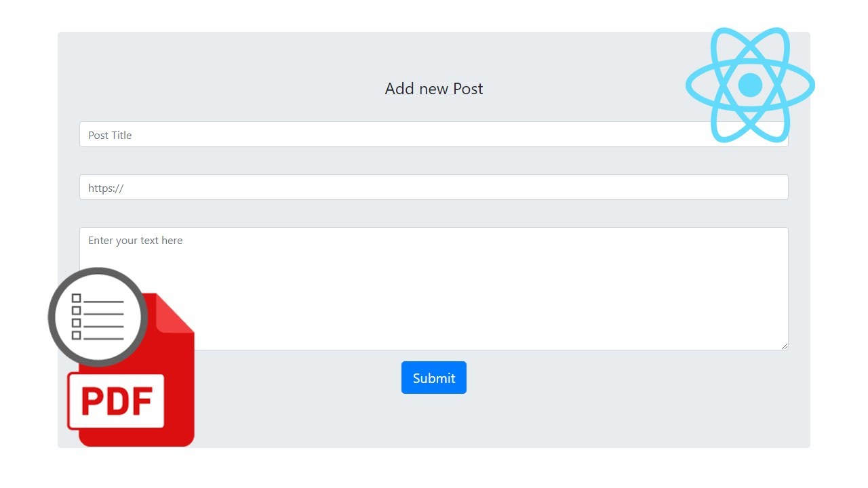Viewport: 868px width, 488px height.
Task: Click the 'Add new Post' heading
Action: click(x=434, y=89)
